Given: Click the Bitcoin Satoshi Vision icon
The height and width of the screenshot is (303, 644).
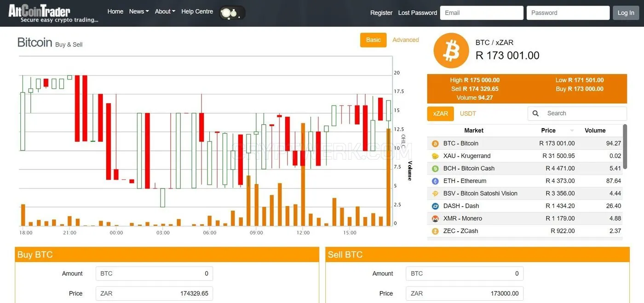Looking at the screenshot, I should tap(435, 194).
